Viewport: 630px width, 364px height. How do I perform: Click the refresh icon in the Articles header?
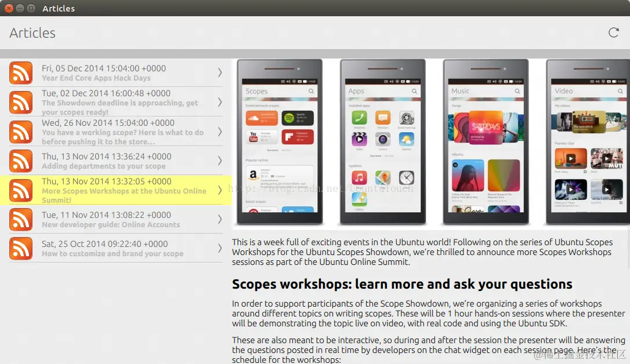coord(614,32)
